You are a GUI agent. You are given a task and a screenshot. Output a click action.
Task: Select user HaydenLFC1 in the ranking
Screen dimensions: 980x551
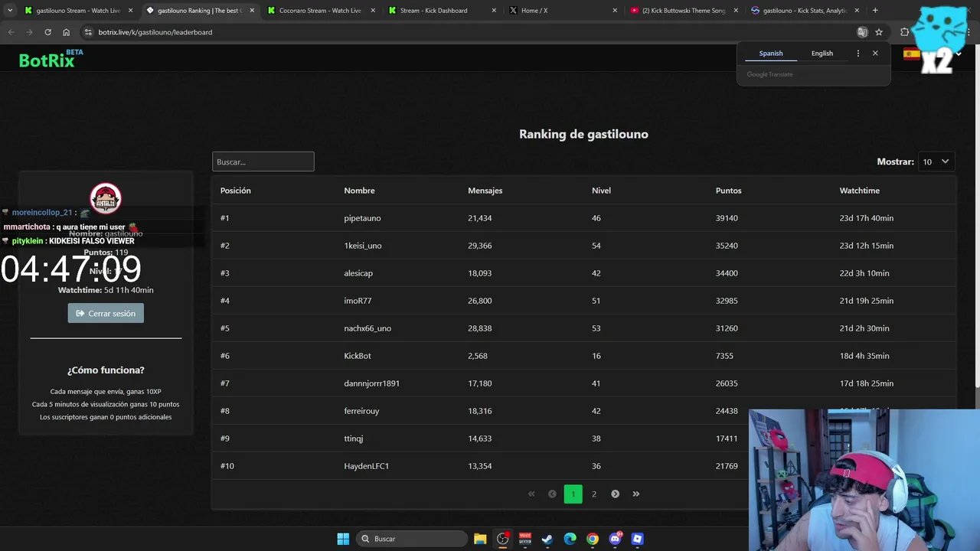(x=366, y=466)
